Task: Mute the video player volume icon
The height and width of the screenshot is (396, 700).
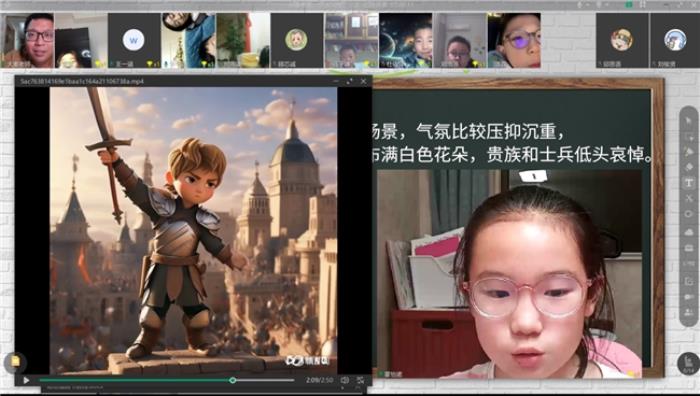Action: pyautogui.click(x=345, y=380)
